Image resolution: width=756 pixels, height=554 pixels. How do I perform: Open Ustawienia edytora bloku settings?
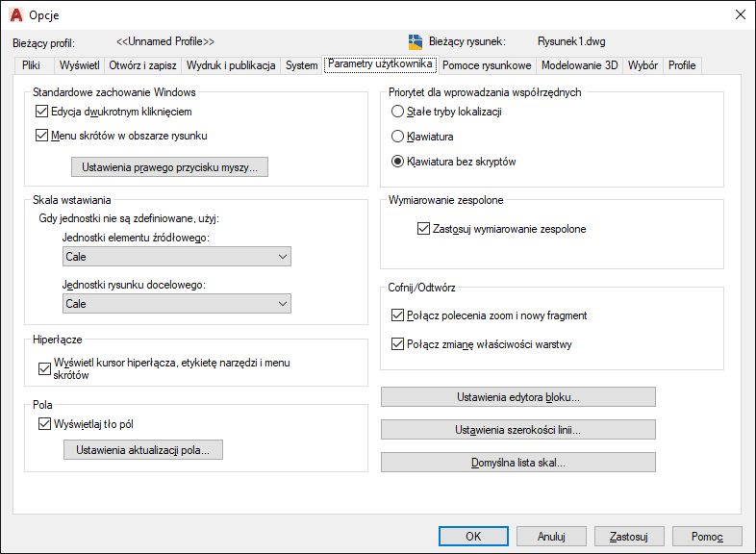coord(517,397)
